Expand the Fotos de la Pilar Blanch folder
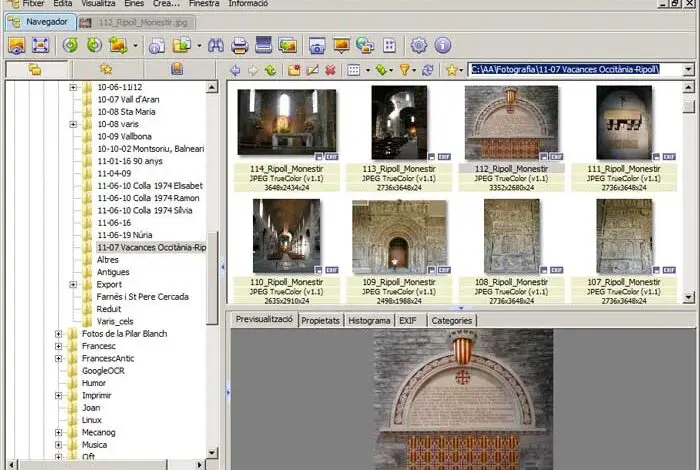Screen dimensions: 700x470 pos(58,334)
